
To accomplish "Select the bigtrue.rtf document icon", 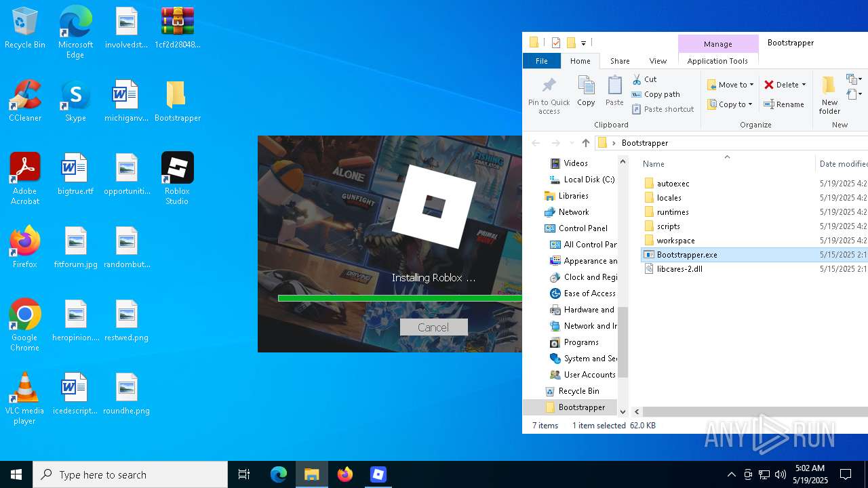I will point(75,174).
